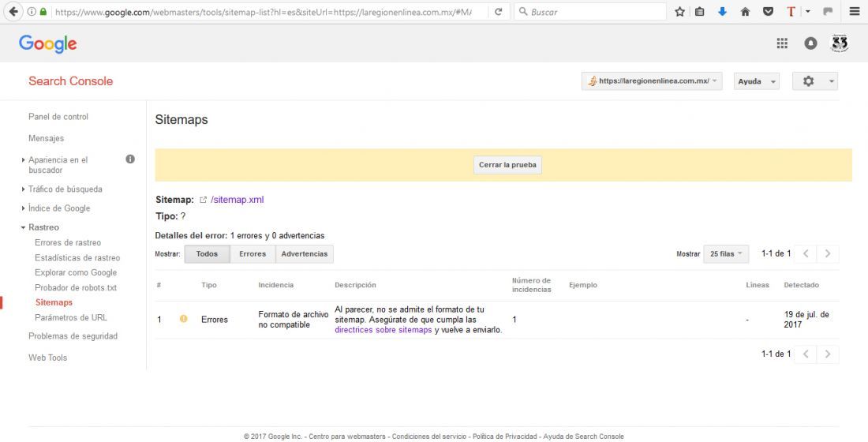Click the Google logo
Image resolution: width=868 pixels, height=442 pixels.
pyautogui.click(x=47, y=43)
